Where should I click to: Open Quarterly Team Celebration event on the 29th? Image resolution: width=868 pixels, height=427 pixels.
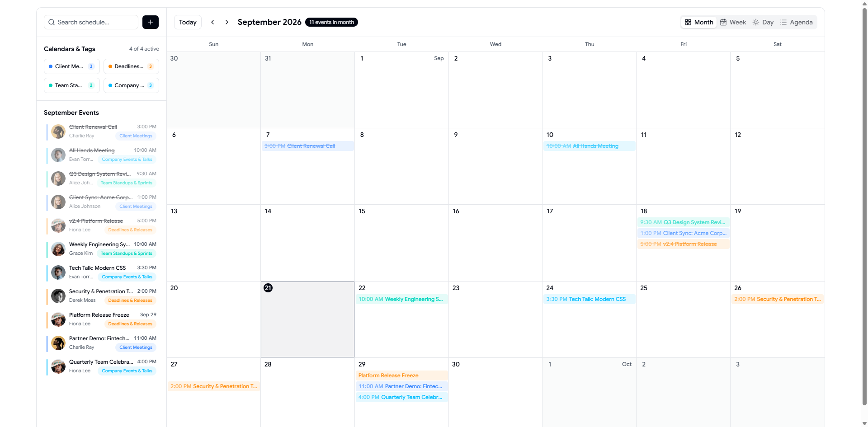(x=401, y=397)
